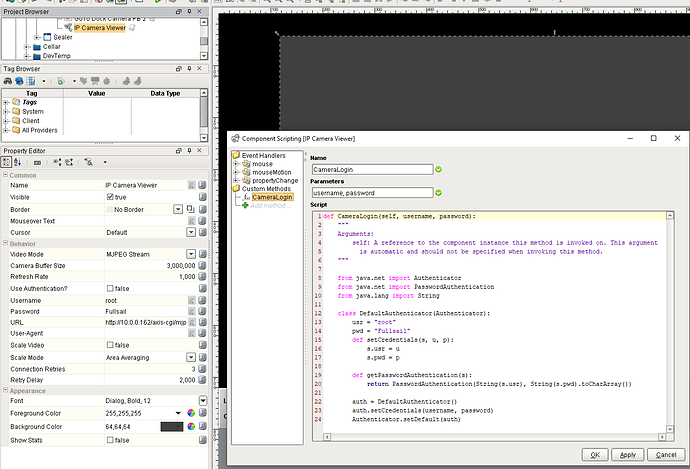Collapse the Appearance property category
The height and width of the screenshot is (469, 690).
[x=6, y=390]
